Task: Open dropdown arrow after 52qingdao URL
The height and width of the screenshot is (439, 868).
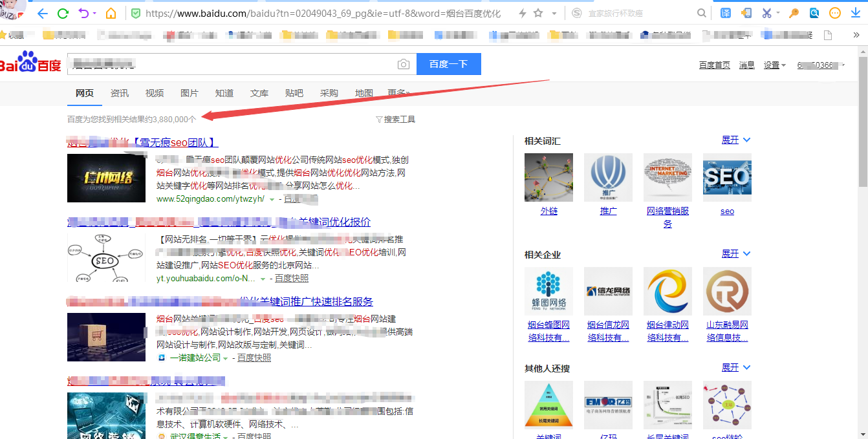Action: click(272, 199)
